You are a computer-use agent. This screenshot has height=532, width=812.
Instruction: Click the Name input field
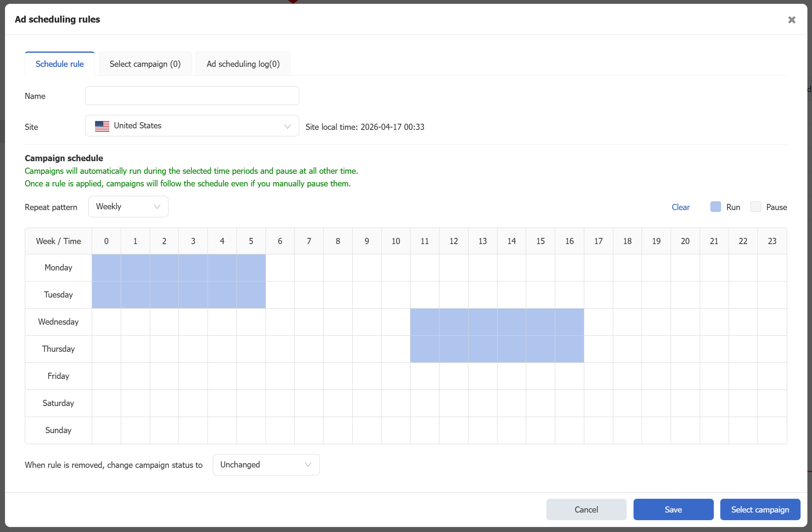(192, 96)
